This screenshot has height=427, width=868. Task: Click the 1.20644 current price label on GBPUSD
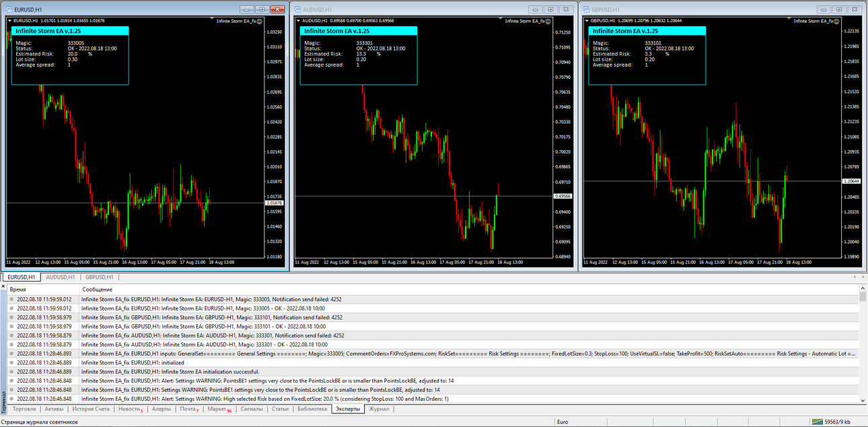click(x=852, y=181)
